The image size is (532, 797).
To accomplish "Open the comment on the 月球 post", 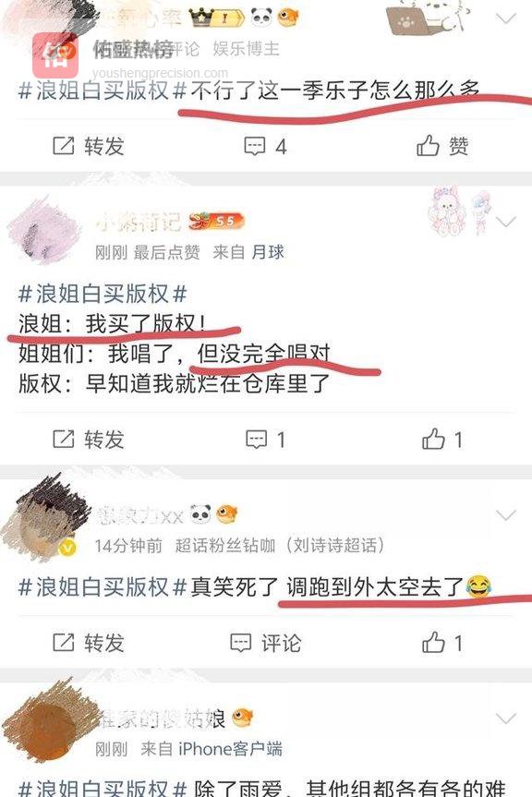I will [265, 440].
